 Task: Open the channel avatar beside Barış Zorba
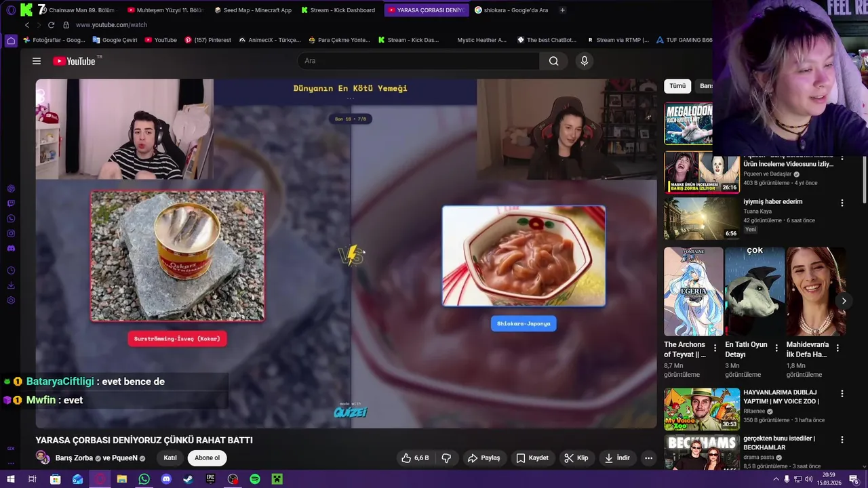click(43, 458)
